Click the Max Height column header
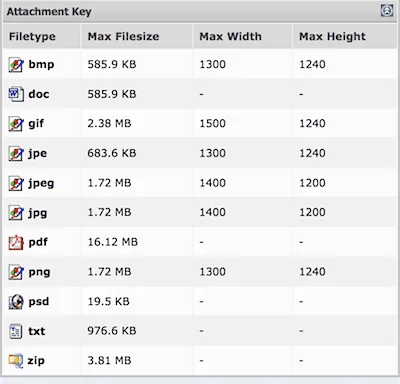Viewport: 400px width, 384px height. coord(332,36)
